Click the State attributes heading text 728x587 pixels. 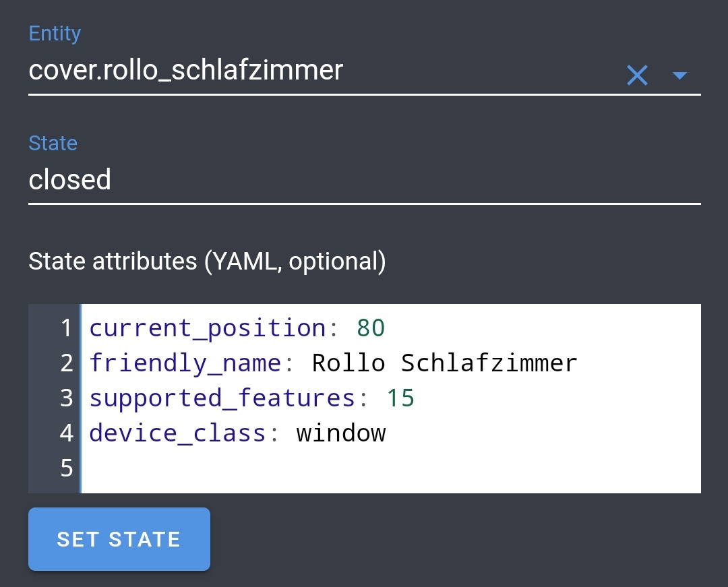click(x=207, y=261)
